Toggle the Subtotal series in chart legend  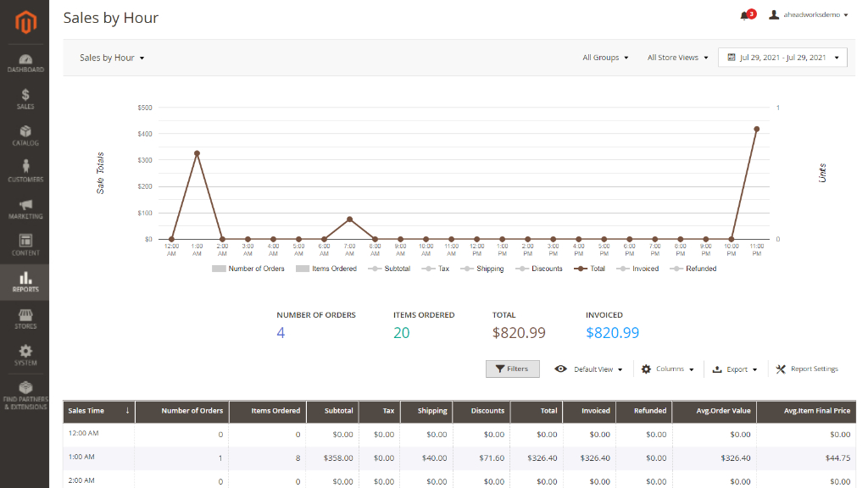[x=389, y=269]
